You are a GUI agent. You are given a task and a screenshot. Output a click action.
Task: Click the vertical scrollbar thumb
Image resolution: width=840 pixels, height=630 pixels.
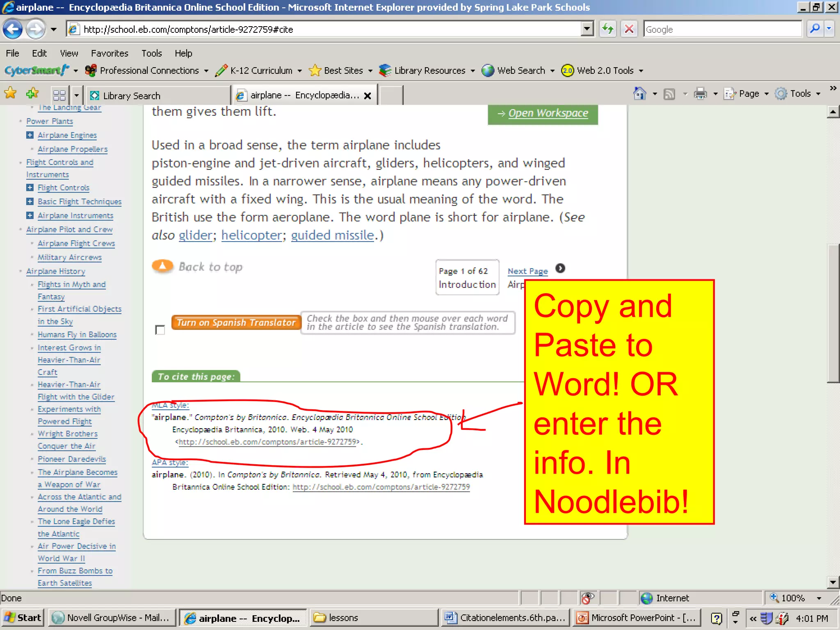tap(833, 313)
